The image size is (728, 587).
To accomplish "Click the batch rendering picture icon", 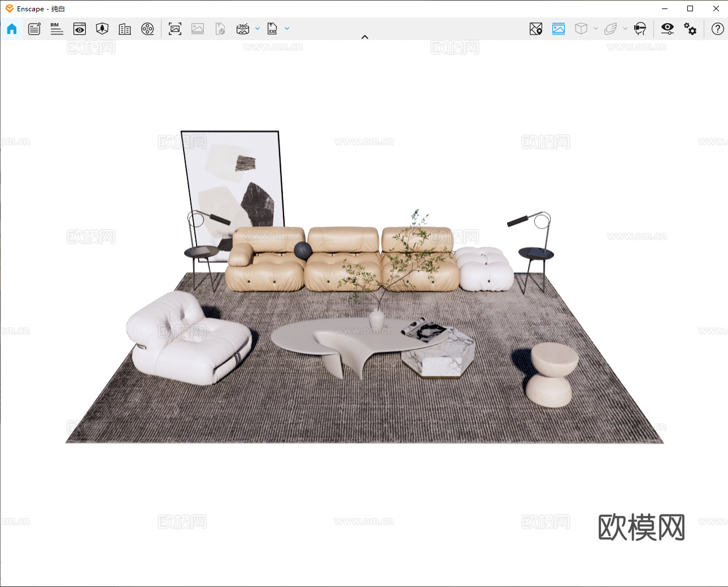I will [x=198, y=29].
